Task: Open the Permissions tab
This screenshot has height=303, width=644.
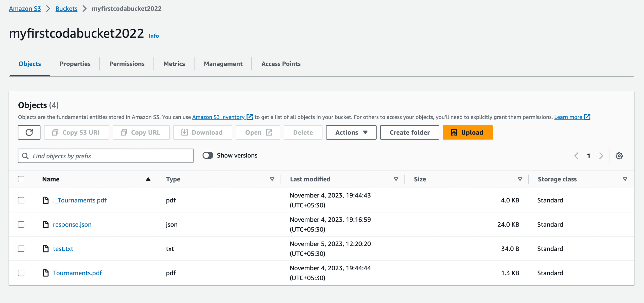Action: 127,64
